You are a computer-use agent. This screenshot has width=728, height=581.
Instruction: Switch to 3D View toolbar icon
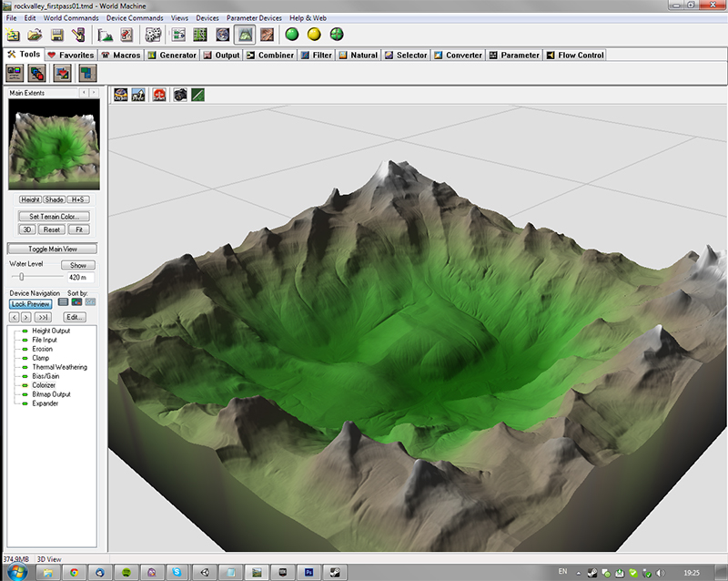(x=244, y=36)
